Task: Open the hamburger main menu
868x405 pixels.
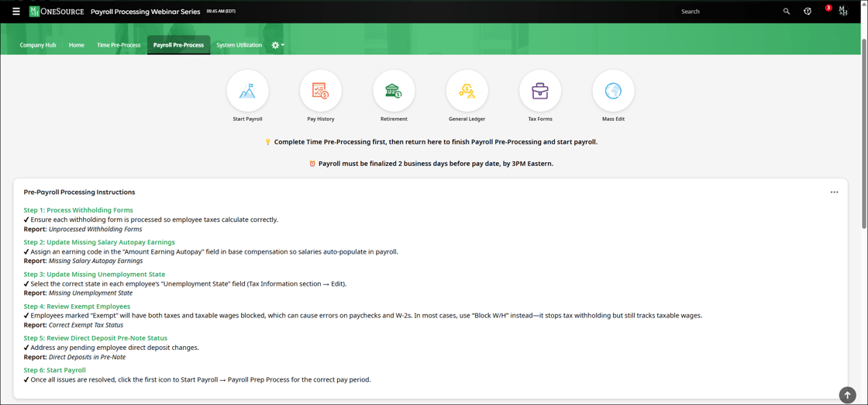Action: pyautogui.click(x=15, y=12)
